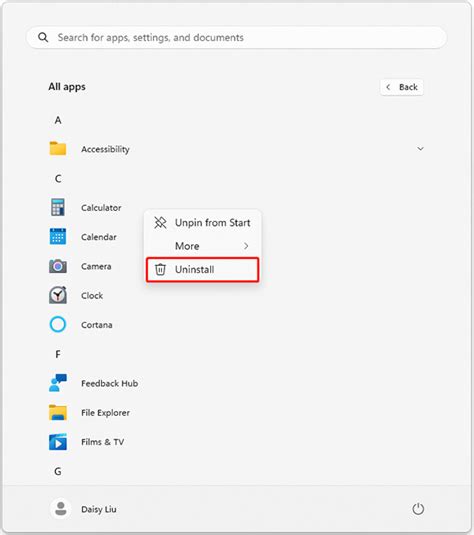Jump to letter A index header
The width and height of the screenshot is (474, 535).
(x=58, y=120)
